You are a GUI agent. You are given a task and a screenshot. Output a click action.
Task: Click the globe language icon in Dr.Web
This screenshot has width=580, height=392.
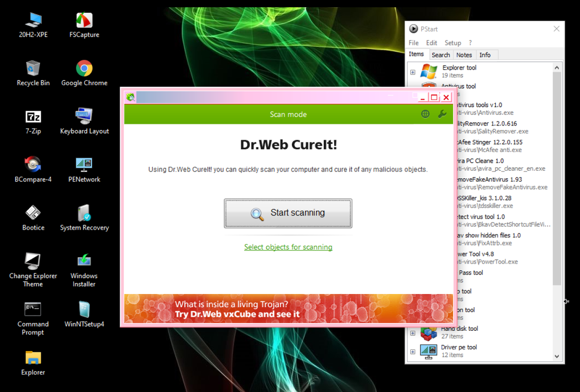425,114
